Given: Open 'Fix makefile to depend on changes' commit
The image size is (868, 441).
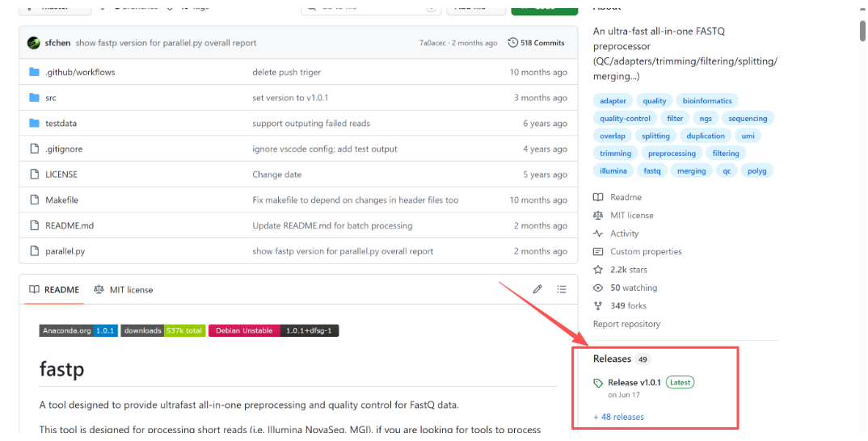Looking at the screenshot, I should click(356, 199).
